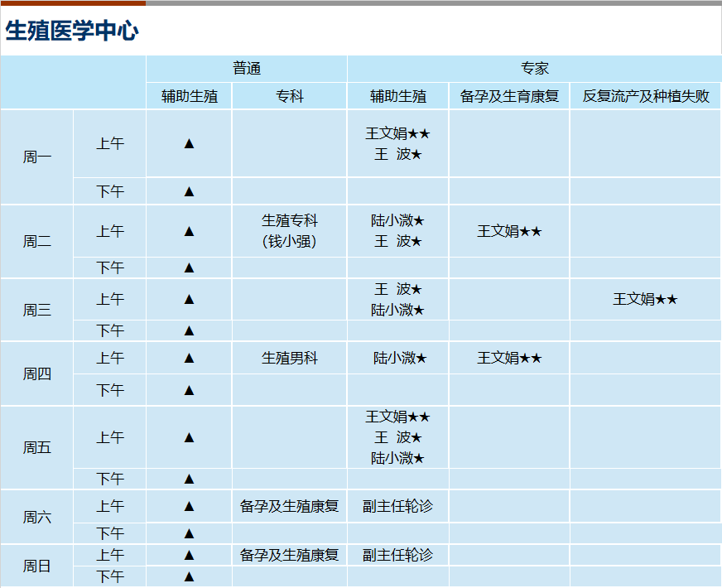Click the triangle marker for 周一 下午
This screenshot has height=588, width=722.
click(x=189, y=191)
